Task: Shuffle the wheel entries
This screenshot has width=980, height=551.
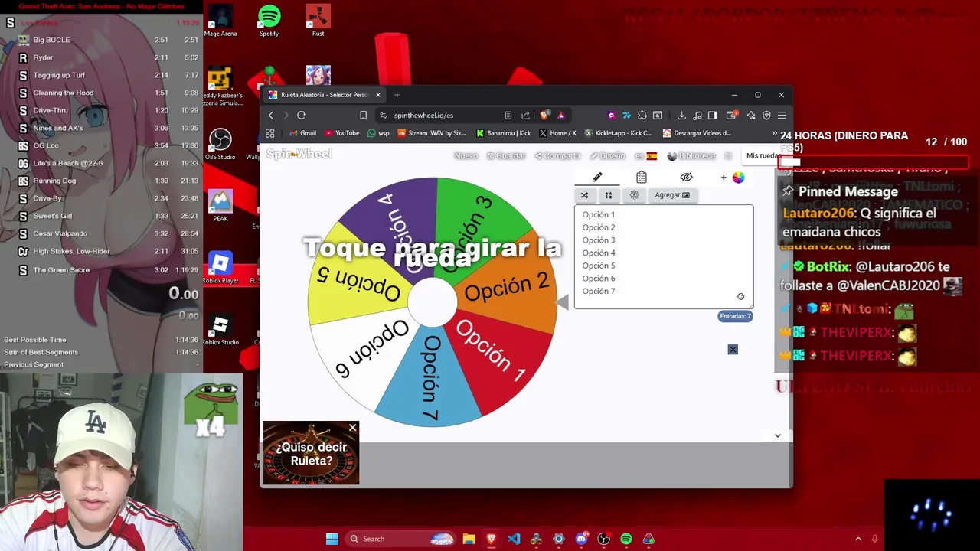Action: point(584,195)
